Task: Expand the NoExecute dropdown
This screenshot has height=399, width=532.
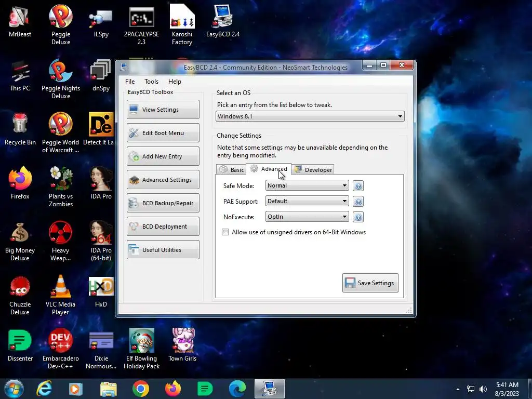Action: click(307, 217)
